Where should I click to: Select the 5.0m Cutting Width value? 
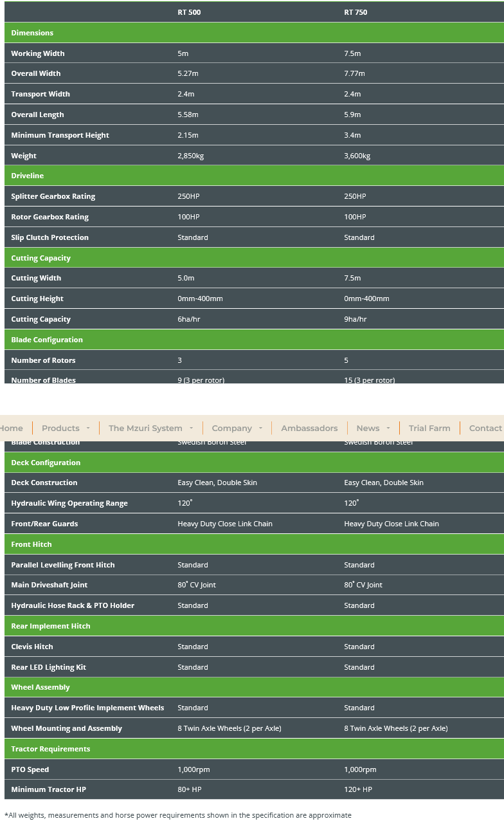(186, 278)
